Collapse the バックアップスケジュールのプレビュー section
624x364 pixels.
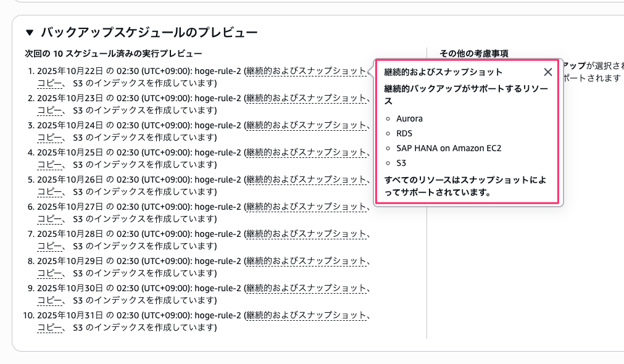(x=29, y=33)
